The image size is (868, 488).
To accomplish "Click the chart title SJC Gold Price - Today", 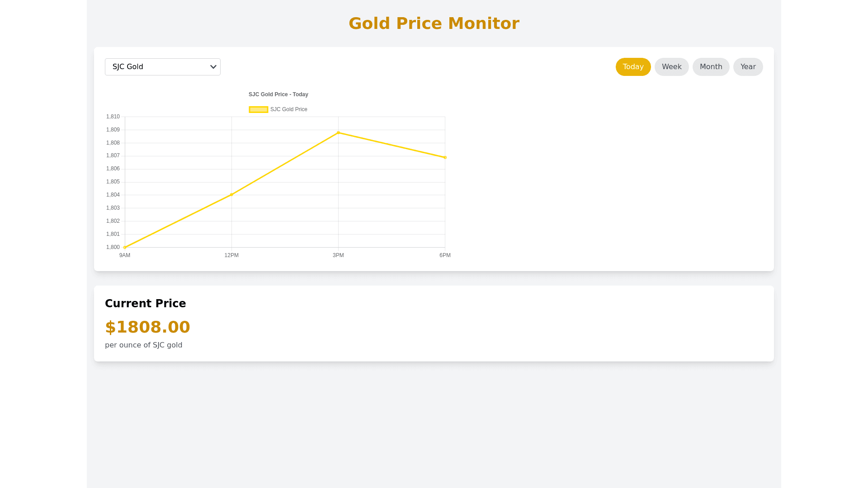I will click(x=278, y=94).
